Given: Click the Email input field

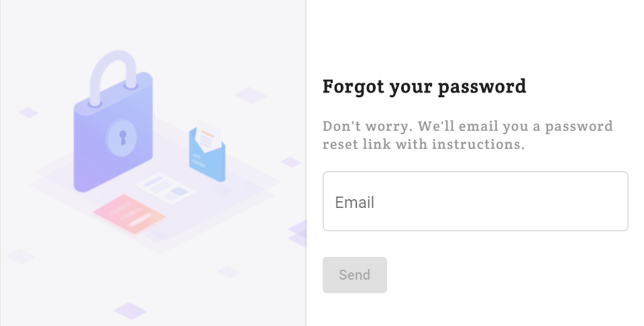Looking at the screenshot, I should pos(475,201).
